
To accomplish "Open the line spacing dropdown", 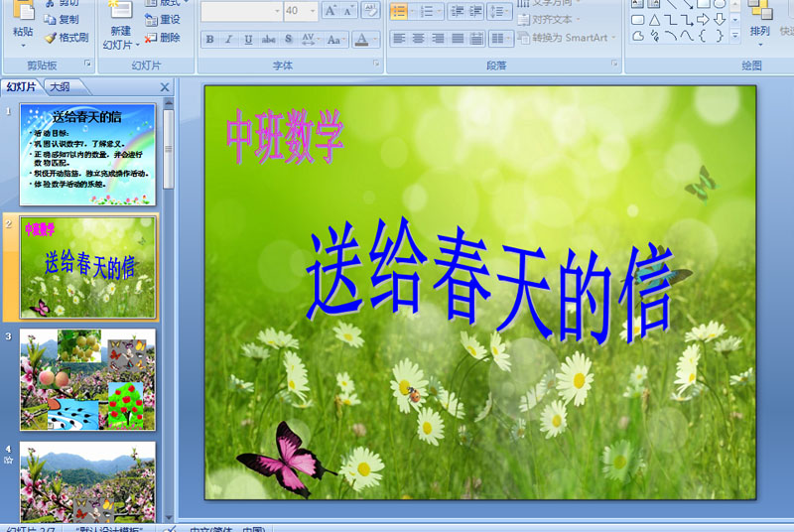I will (499, 11).
